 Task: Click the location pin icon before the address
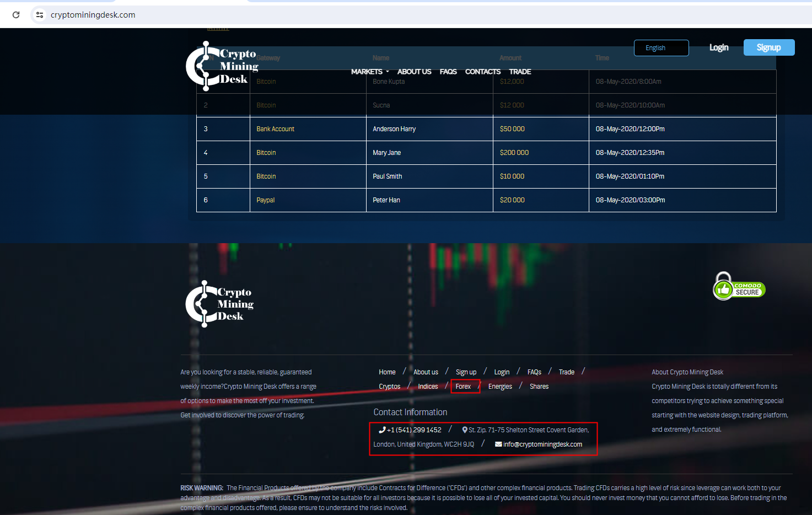(465, 430)
